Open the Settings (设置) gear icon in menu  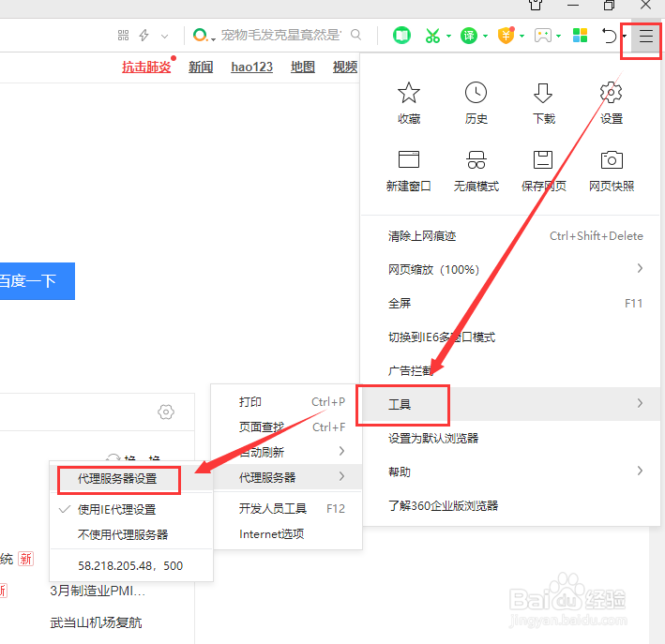pos(612,93)
